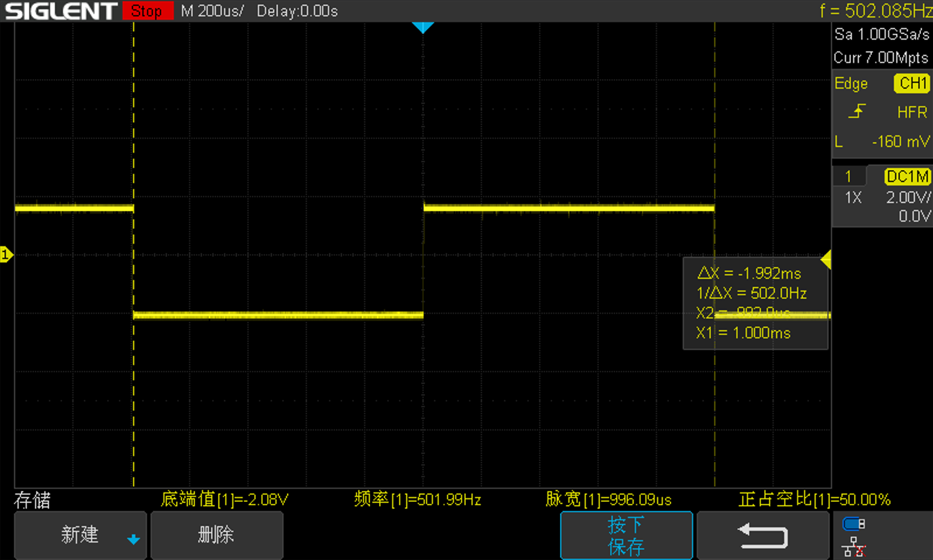Viewport: 933px width, 560px height.
Task: Click the 删除 button
Action: 216,535
